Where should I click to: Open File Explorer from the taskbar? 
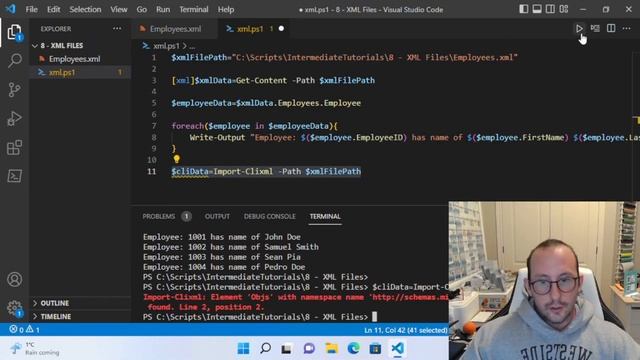331,348
